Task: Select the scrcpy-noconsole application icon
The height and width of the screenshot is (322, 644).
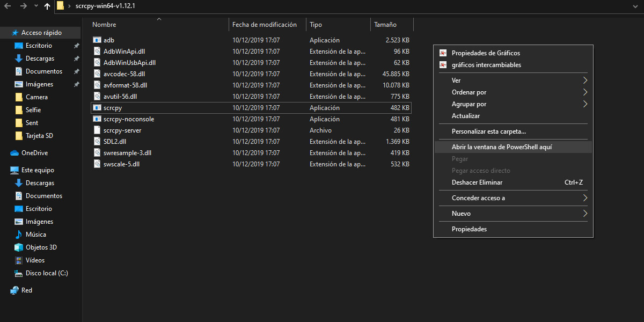Action: point(97,119)
